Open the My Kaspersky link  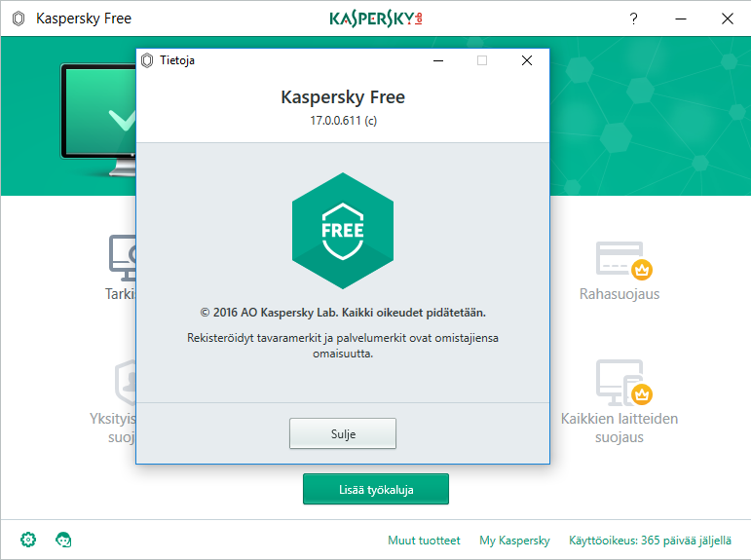click(514, 541)
